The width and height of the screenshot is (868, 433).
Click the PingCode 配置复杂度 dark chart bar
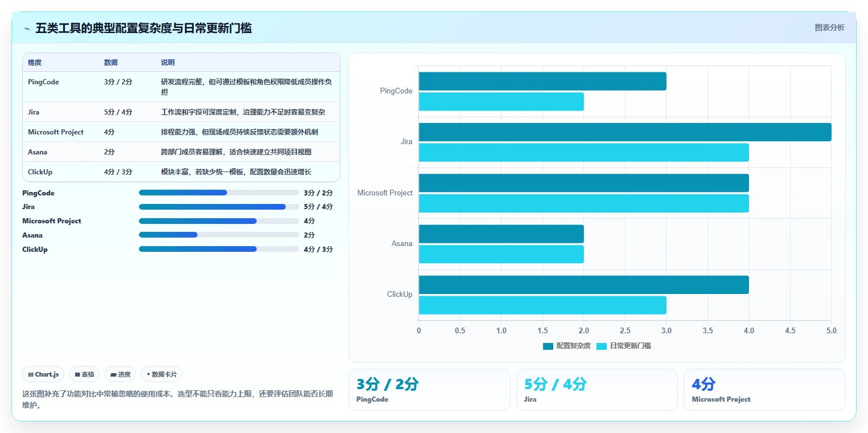click(x=542, y=81)
